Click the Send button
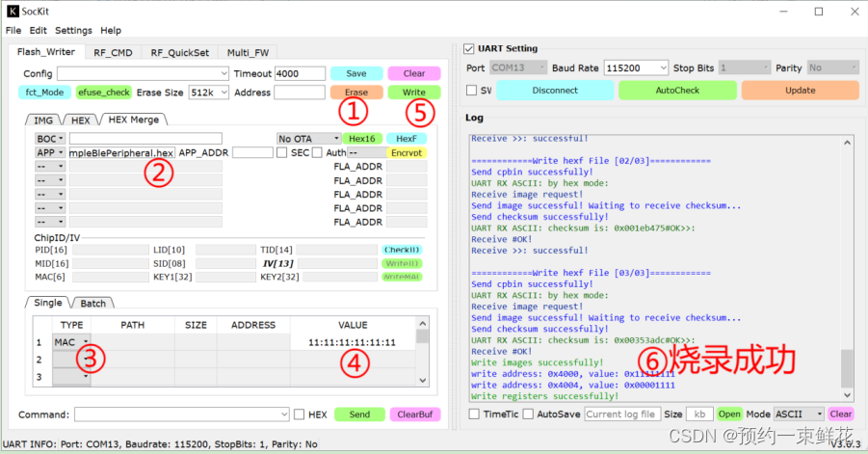 tap(359, 414)
